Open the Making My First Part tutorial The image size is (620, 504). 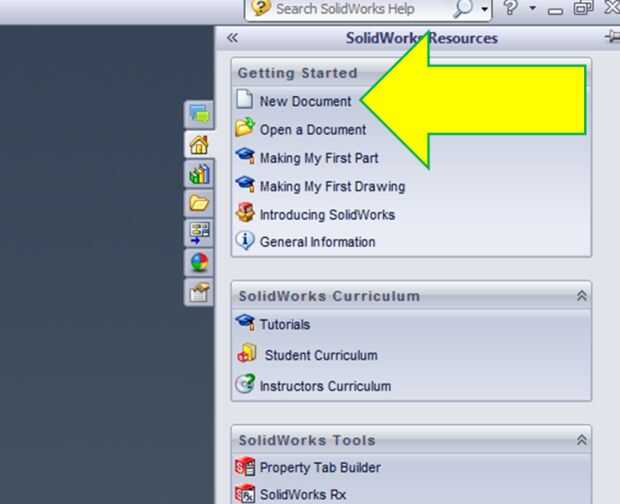[319, 159]
